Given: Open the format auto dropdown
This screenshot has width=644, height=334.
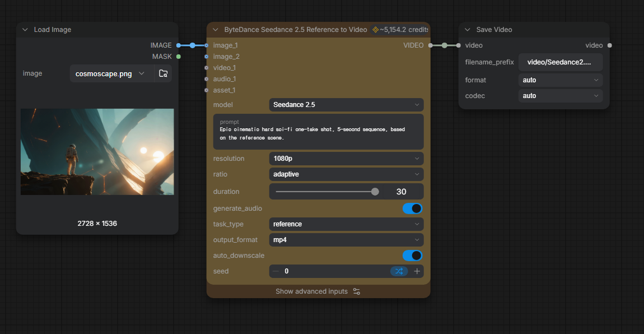Looking at the screenshot, I should (x=561, y=80).
